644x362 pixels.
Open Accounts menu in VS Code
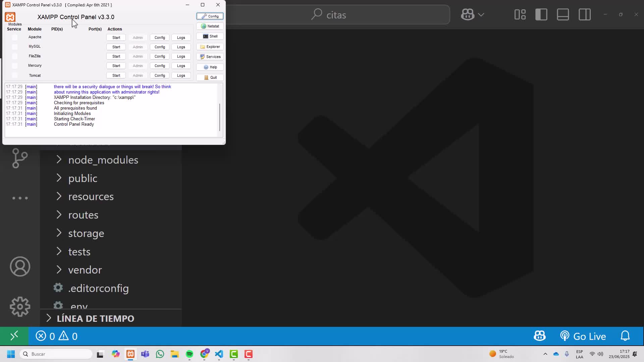[20, 266]
